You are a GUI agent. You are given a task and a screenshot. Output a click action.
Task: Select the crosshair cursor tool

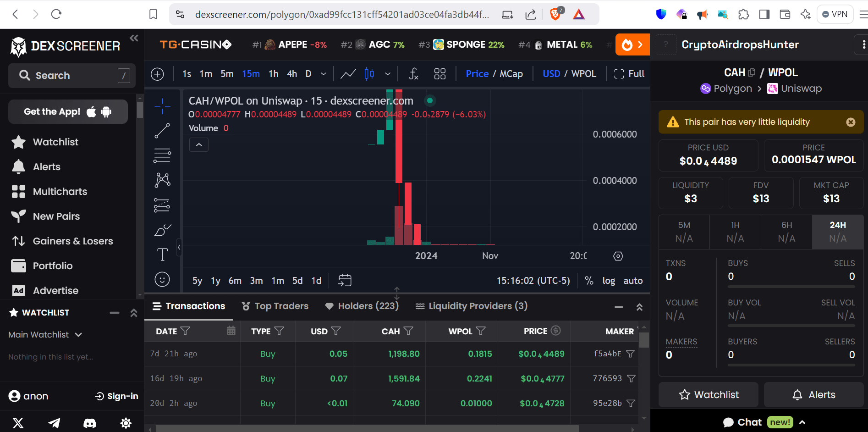click(x=162, y=106)
